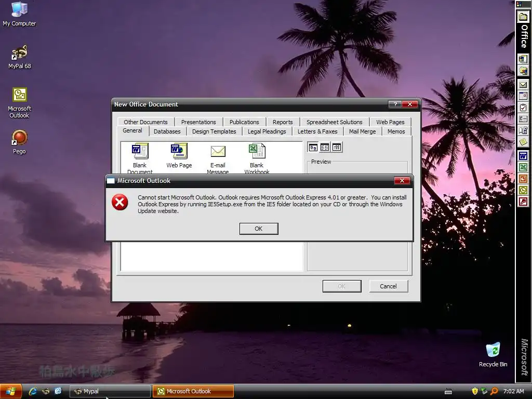Switch to the Mypal taskbar button

tap(110, 391)
